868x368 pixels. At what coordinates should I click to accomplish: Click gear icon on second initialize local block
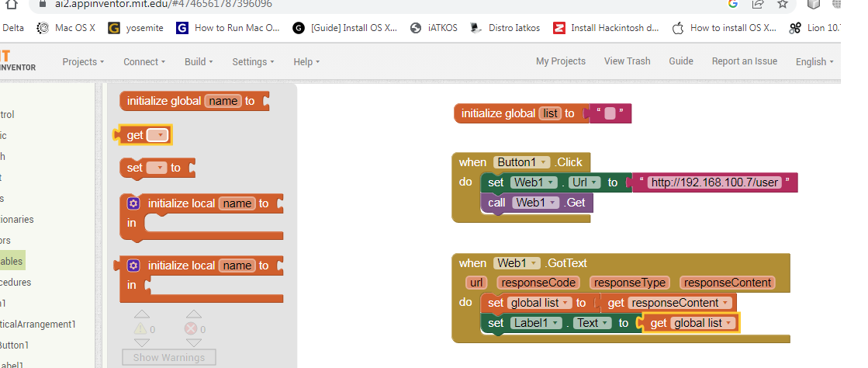pyautogui.click(x=133, y=266)
